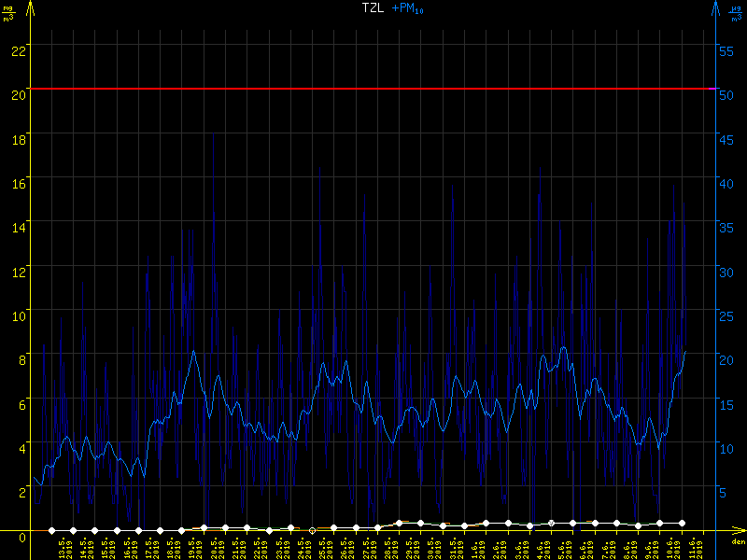The image size is (747, 560).
Task: Select the TZL station title
Action: pyautogui.click(x=373, y=8)
